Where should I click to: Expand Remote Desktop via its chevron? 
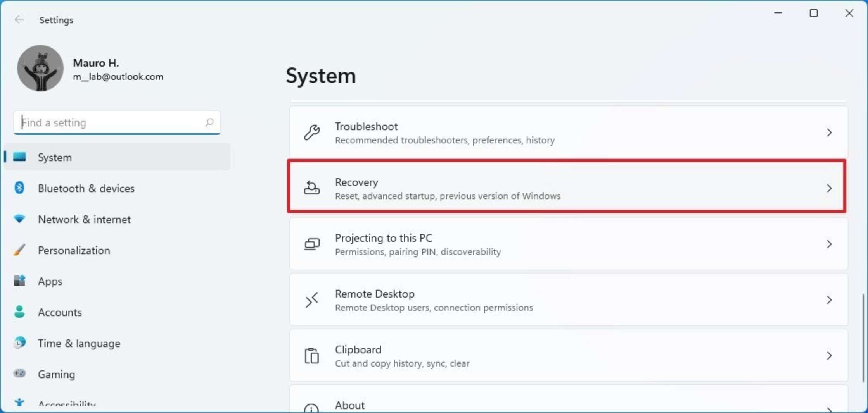[x=829, y=300]
